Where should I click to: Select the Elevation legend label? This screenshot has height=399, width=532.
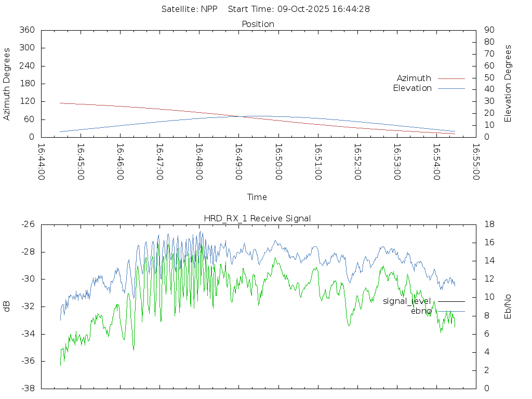coord(412,88)
